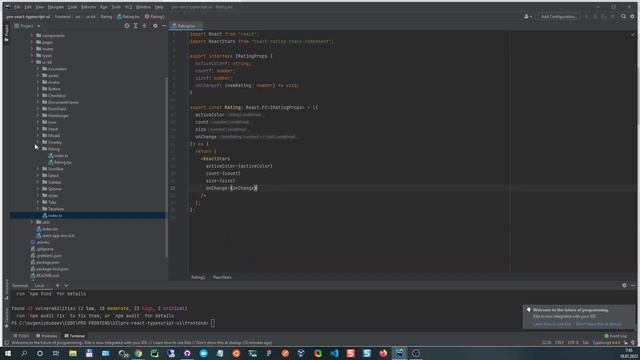Click the Project tree vertical scrollbar
640x360 pixels.
166,167
